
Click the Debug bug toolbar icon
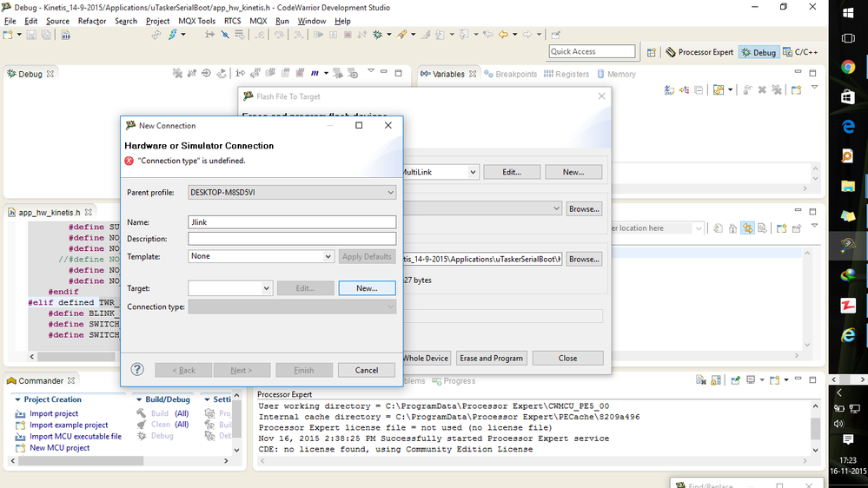(x=378, y=35)
